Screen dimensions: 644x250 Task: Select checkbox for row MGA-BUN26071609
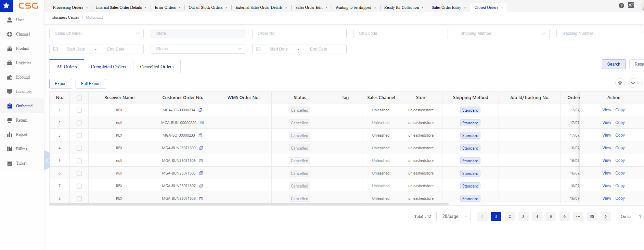(79, 148)
